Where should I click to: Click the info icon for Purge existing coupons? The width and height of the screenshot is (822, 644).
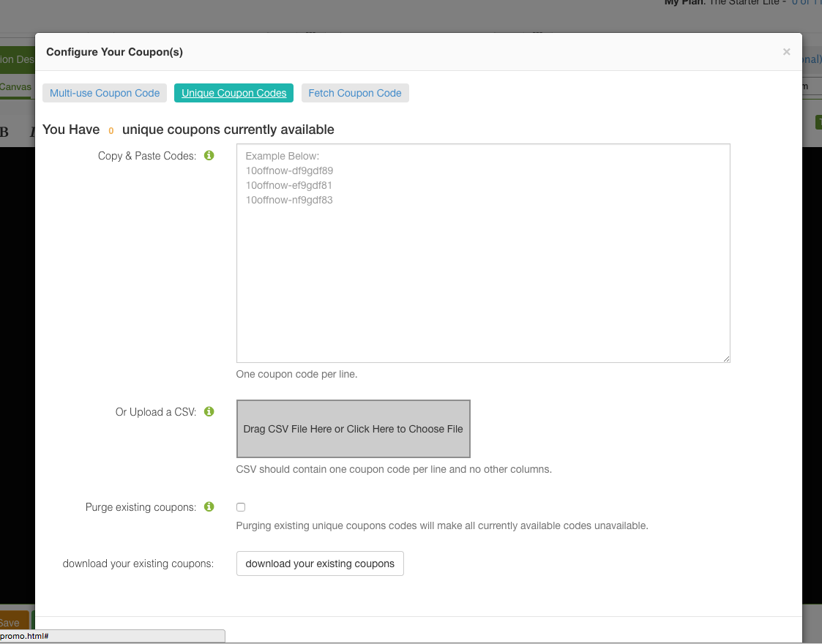pos(209,506)
